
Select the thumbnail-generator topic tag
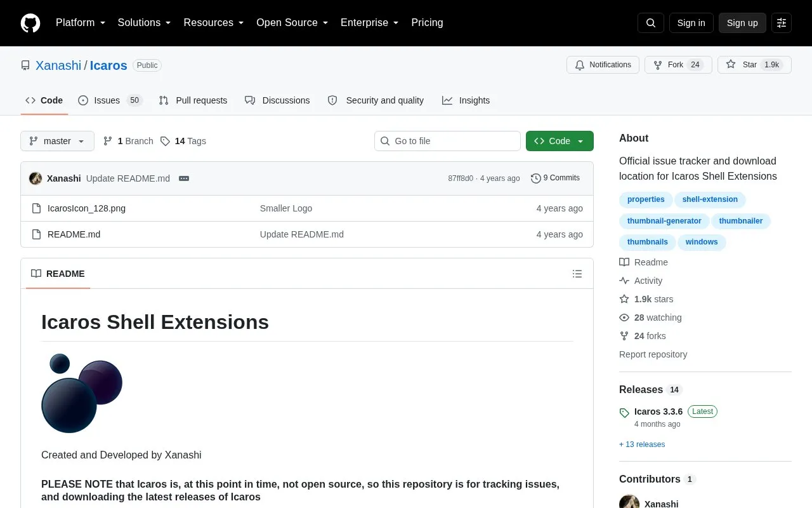[x=664, y=221]
